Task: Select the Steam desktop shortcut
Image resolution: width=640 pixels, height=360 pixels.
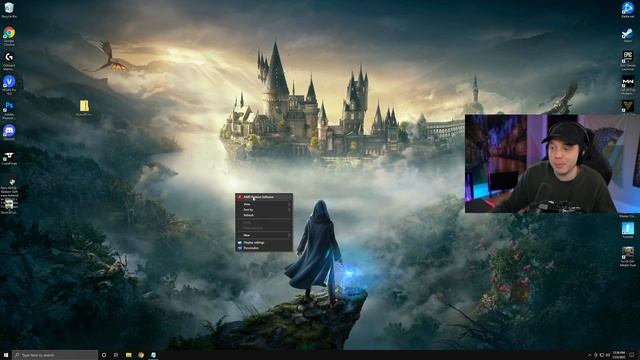Action: pos(628,35)
